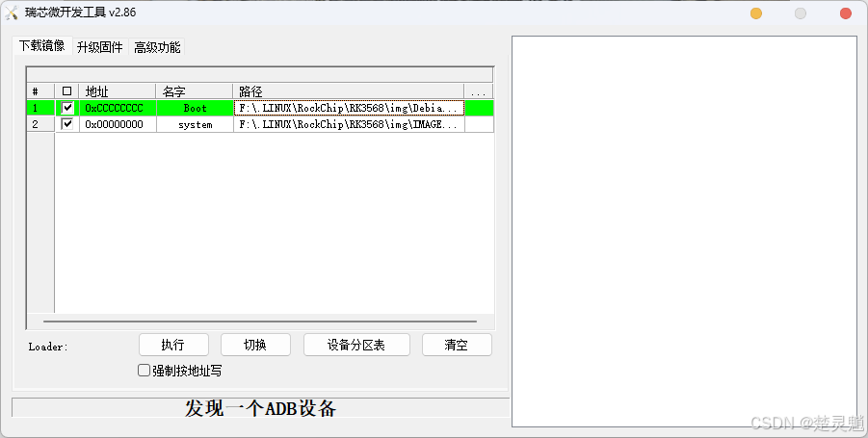The height and width of the screenshot is (438, 868).
Task: Click row number 2 cell
Action: 40,124
